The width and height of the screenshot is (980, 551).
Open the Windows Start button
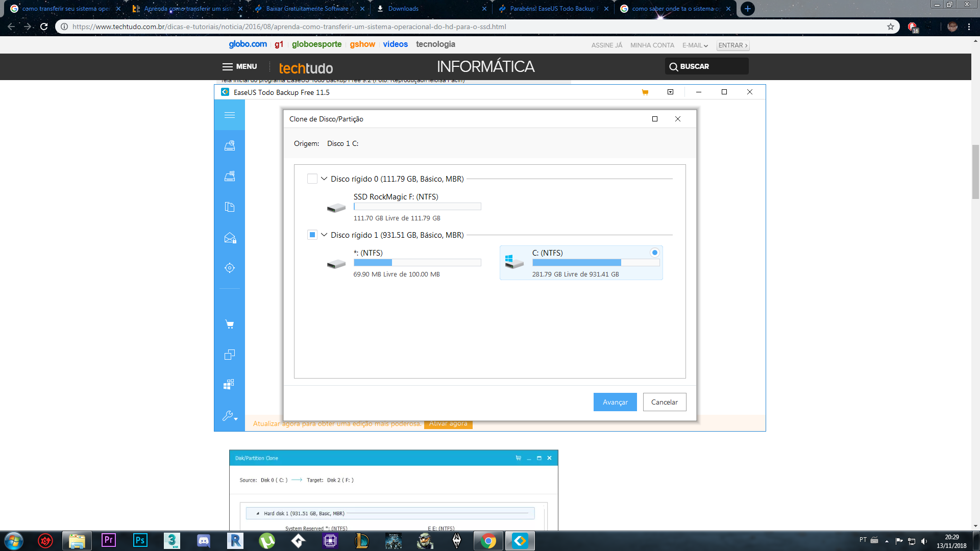click(13, 541)
